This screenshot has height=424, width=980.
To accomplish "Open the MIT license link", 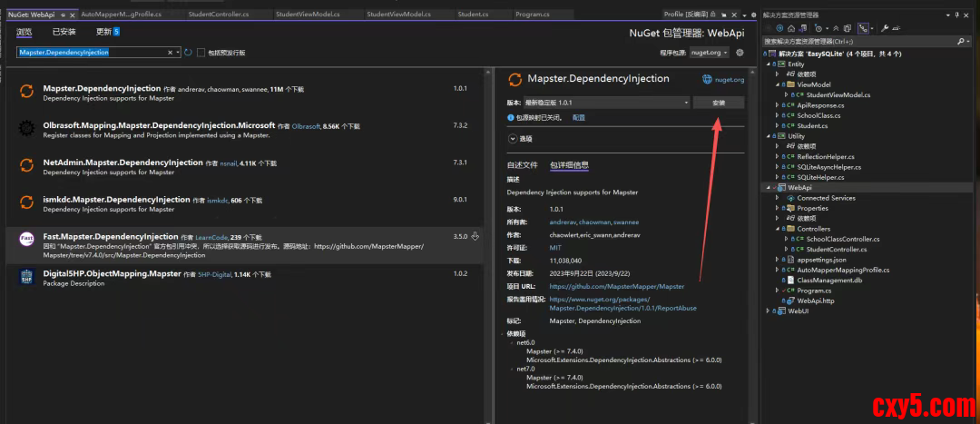I will click(x=555, y=247).
